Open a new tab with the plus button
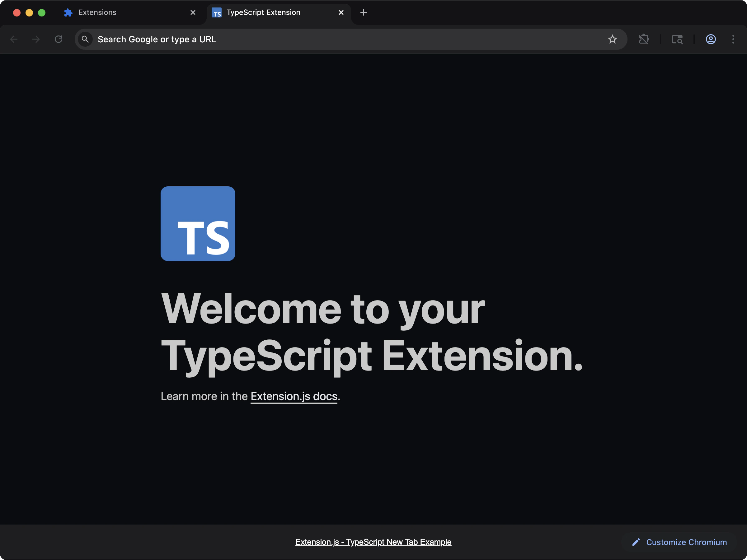The height and width of the screenshot is (560, 747). (x=363, y=12)
